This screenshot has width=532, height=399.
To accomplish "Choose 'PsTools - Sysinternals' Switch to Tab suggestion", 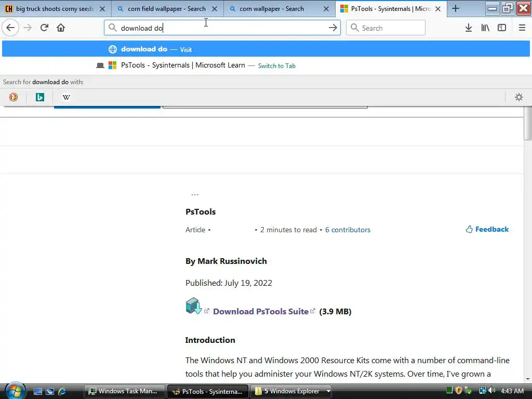I will pyautogui.click(x=265, y=65).
